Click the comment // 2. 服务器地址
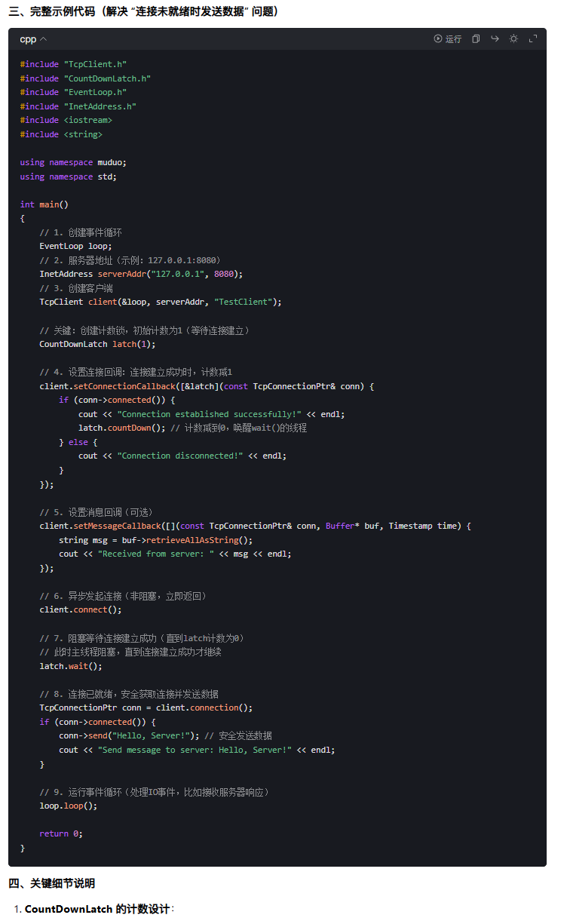 (130, 260)
